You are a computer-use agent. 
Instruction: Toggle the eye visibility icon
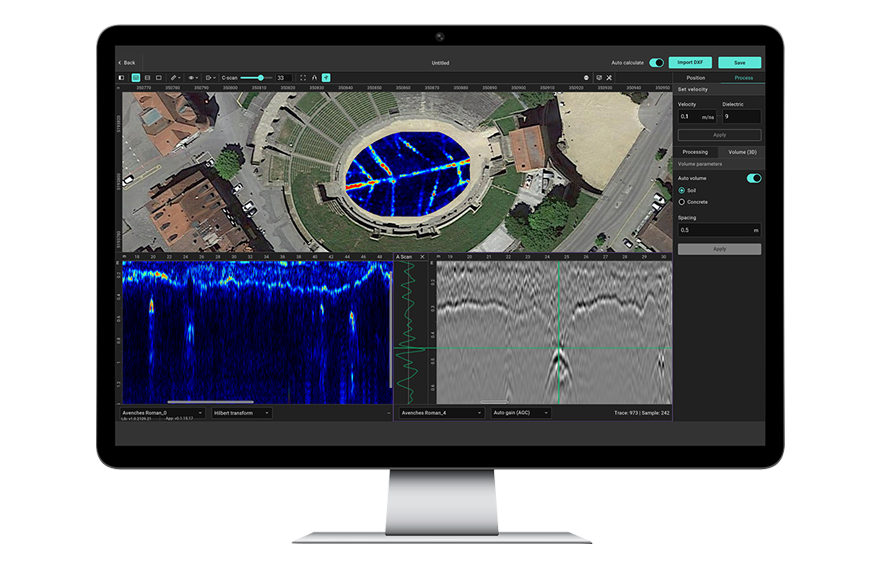[191, 77]
